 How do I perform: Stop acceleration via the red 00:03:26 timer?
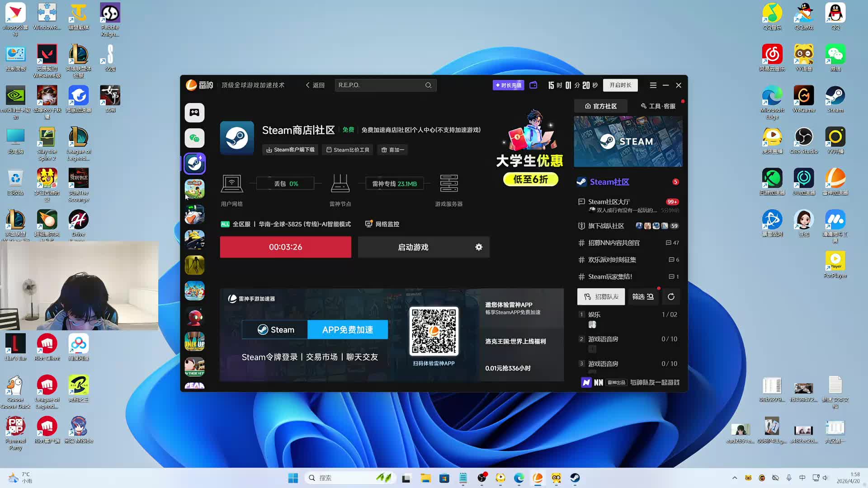tap(285, 247)
